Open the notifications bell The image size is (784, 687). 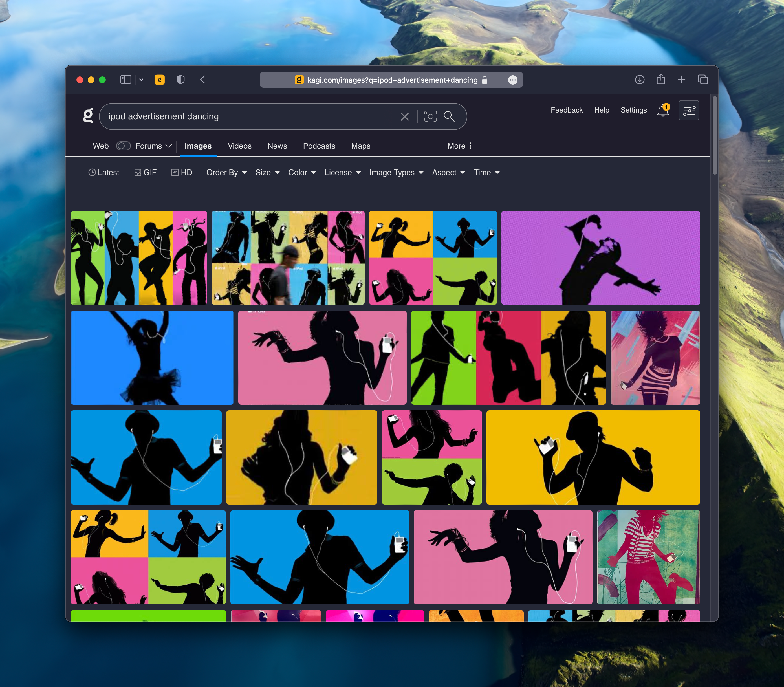click(x=663, y=111)
